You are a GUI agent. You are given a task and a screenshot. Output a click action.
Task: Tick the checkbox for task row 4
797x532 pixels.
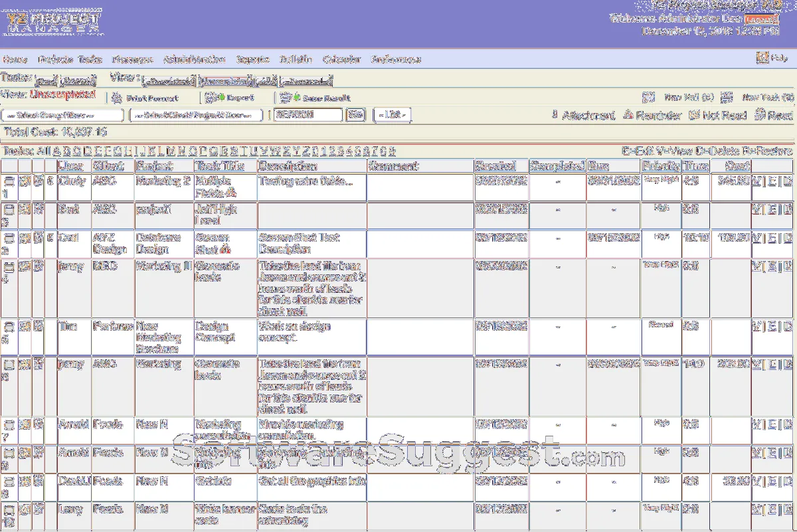pos(9,267)
